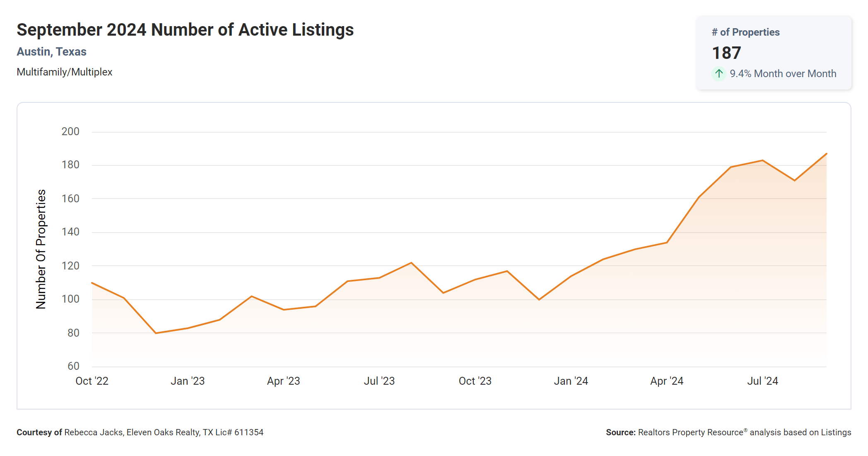
Task: Click the 'Apr '24' x-axis label
Action: [667, 381]
